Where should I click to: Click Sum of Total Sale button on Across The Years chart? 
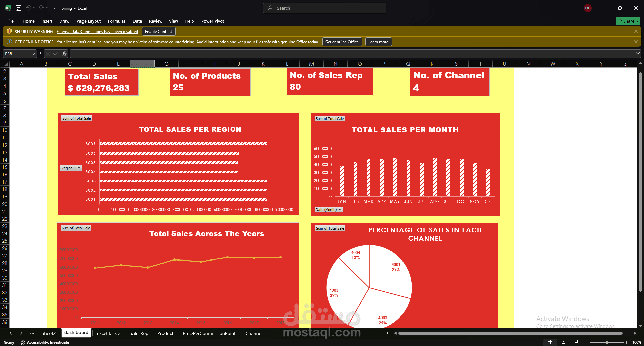point(76,228)
